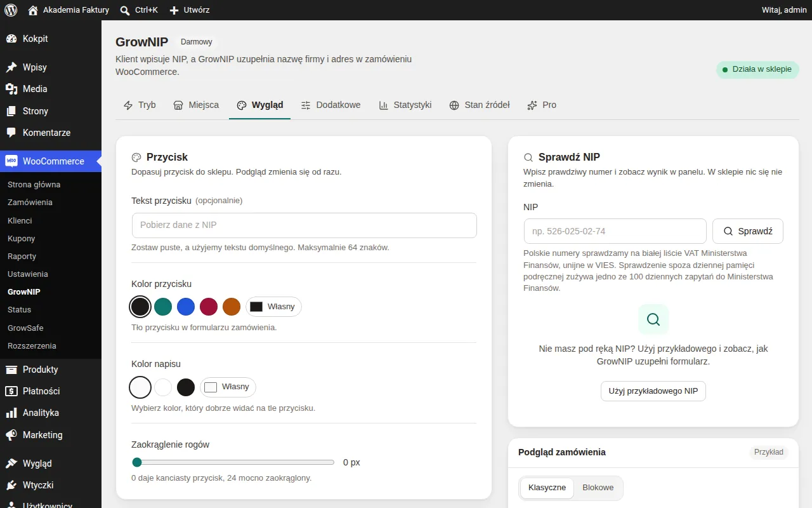Open the Statystyki tab
812x508 pixels.
(x=405, y=105)
